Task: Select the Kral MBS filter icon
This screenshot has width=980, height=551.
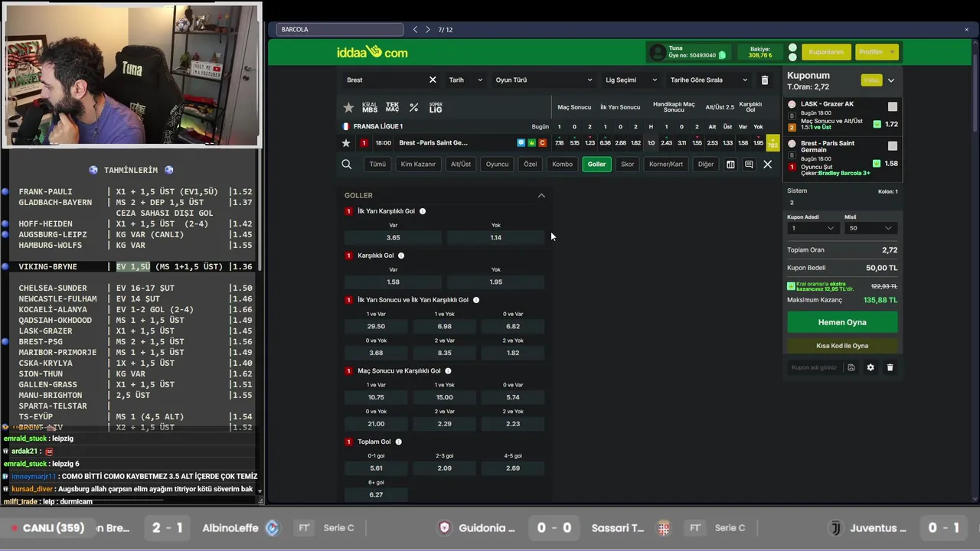Action: 370,108
